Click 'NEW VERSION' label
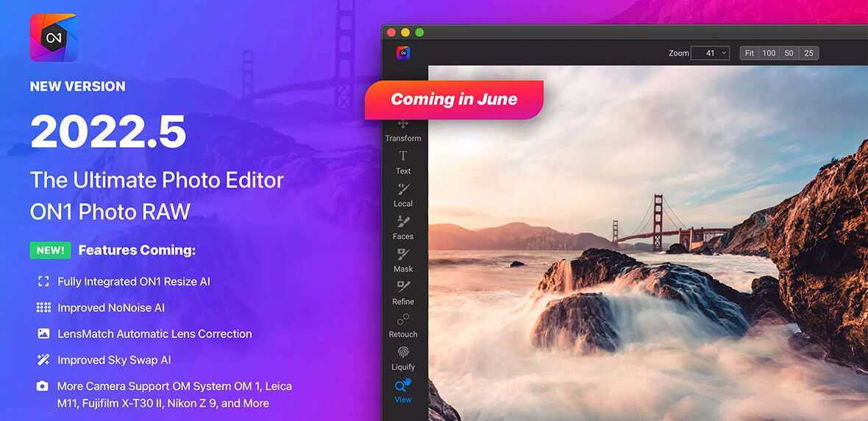 click(x=77, y=86)
